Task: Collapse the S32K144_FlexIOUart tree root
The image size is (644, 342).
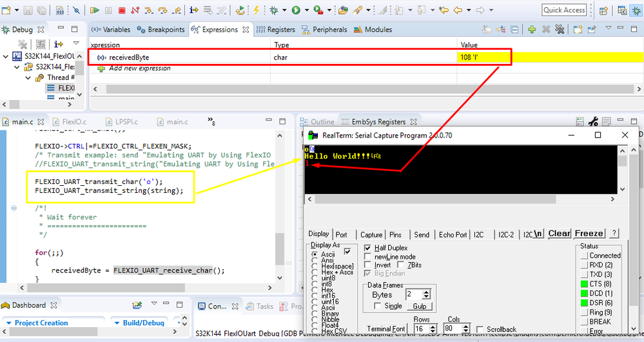Action: [6, 56]
